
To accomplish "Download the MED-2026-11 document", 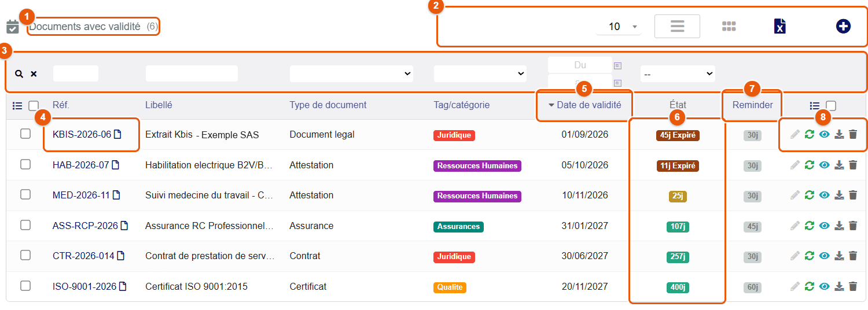I will (x=839, y=195).
